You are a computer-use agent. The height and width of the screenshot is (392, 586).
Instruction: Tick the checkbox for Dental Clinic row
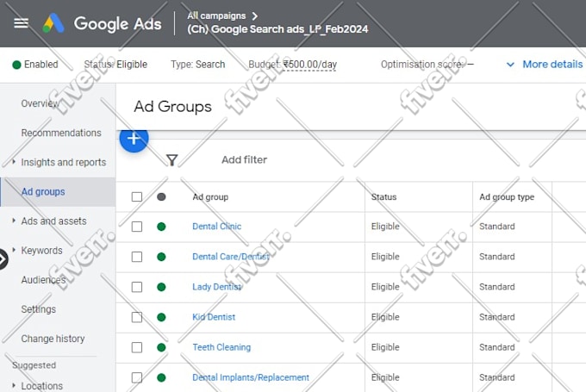point(137,227)
